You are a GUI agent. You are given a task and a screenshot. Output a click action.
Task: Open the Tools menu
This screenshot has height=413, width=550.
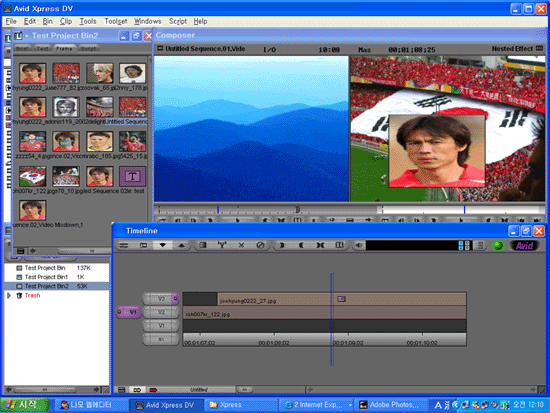(x=88, y=21)
